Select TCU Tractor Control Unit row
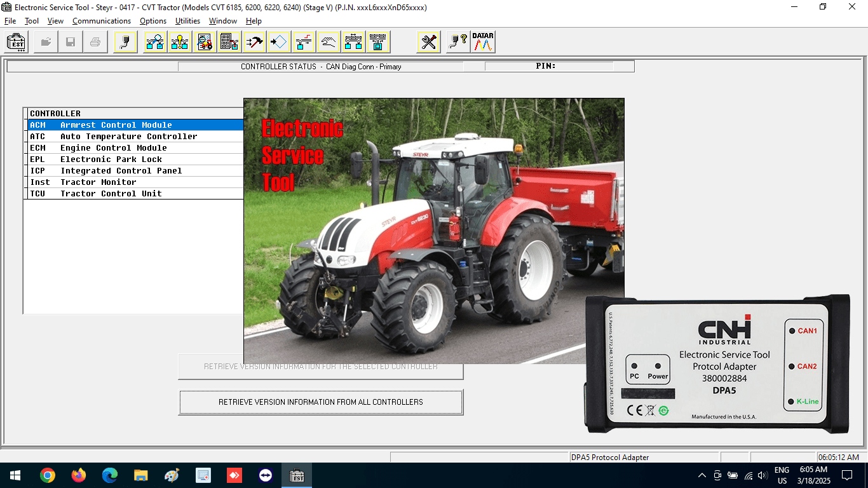Viewport: 868px width, 488px height. (135, 194)
